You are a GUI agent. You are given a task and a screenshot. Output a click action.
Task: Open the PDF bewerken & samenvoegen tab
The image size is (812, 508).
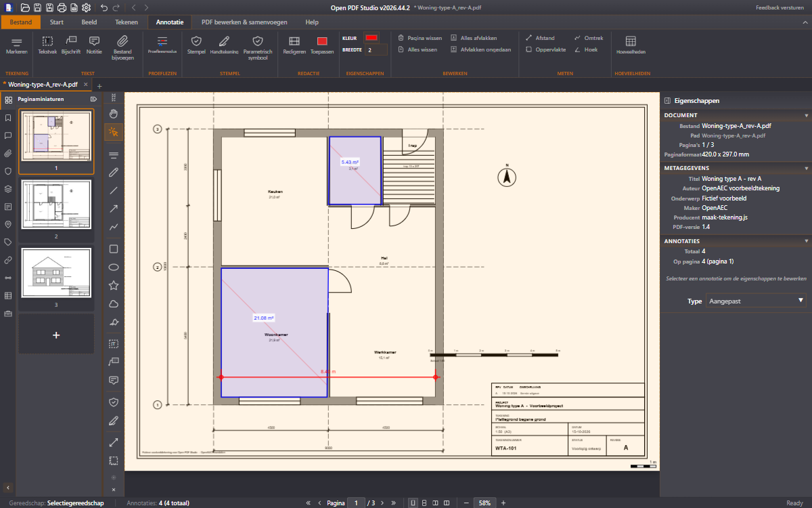coord(244,22)
